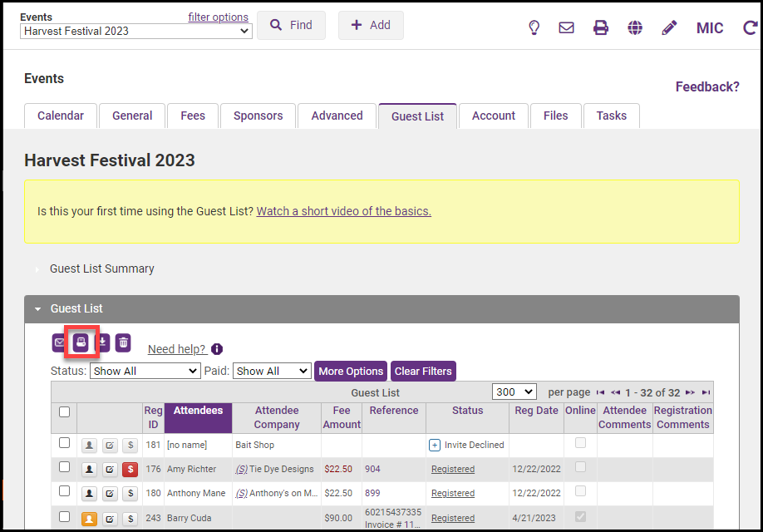The image size is (763, 532).
Task: Select the checkbox for Anthony Mane row
Action: point(64,493)
